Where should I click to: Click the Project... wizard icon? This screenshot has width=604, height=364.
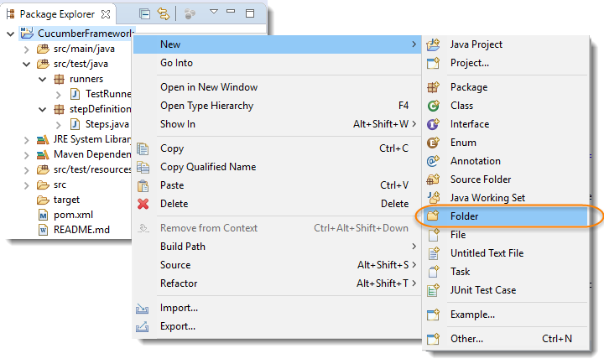click(434, 63)
